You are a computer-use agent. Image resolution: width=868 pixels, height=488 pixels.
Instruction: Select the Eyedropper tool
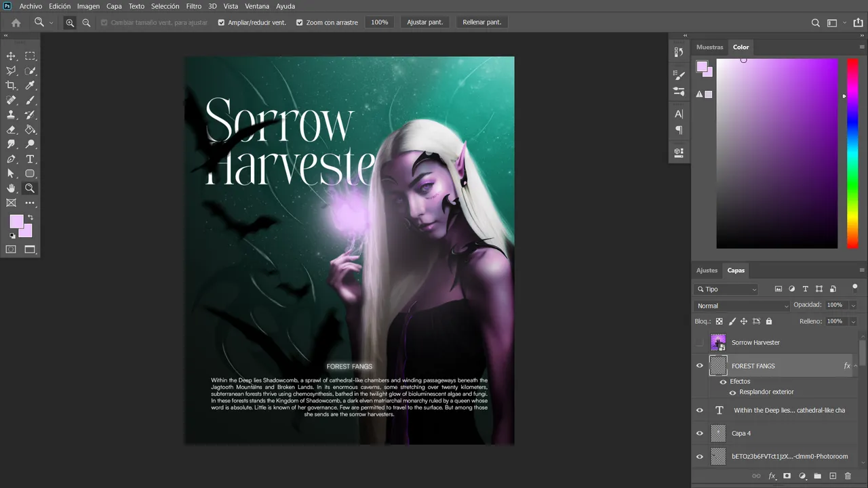[30, 85]
